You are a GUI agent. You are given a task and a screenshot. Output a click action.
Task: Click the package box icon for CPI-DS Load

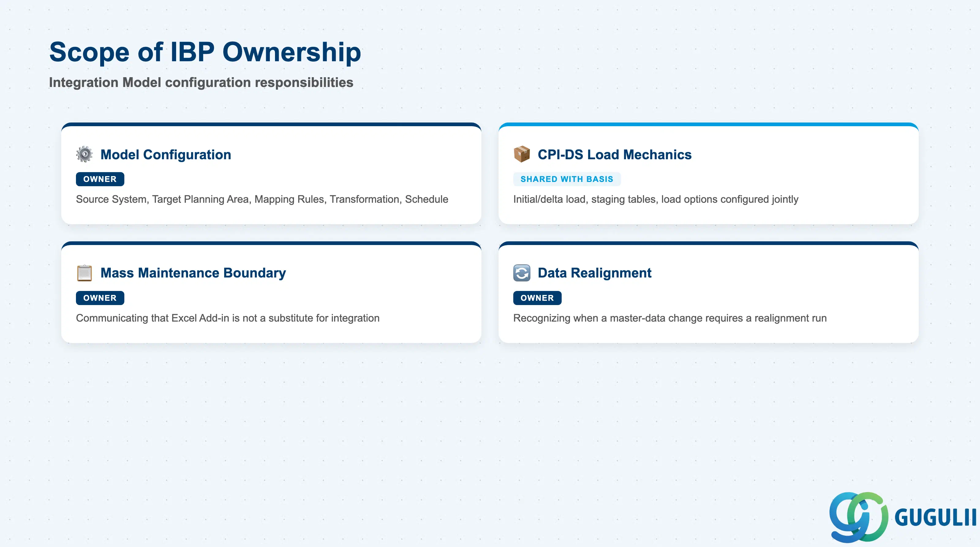[522, 154]
